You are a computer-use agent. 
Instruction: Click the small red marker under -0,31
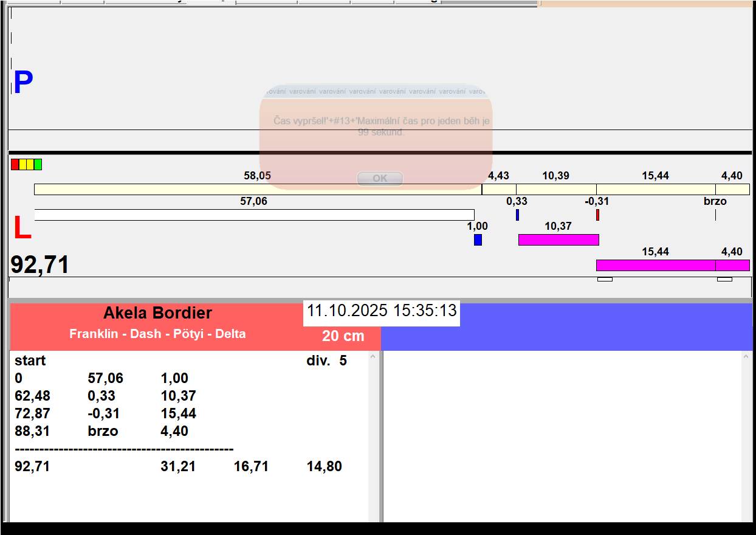click(597, 215)
